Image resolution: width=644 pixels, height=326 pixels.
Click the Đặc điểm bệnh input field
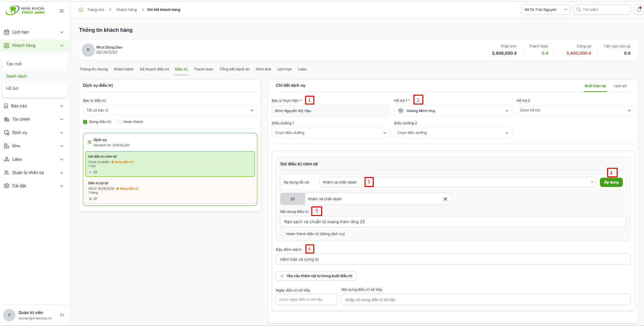tap(453, 259)
